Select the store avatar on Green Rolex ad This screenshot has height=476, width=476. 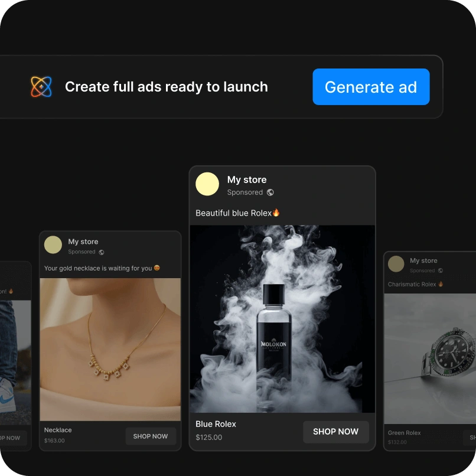pos(396,264)
